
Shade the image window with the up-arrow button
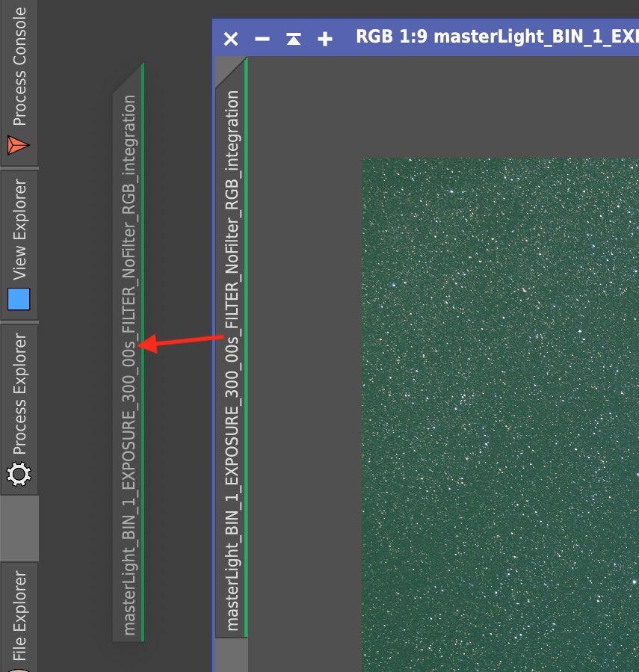pos(294,38)
